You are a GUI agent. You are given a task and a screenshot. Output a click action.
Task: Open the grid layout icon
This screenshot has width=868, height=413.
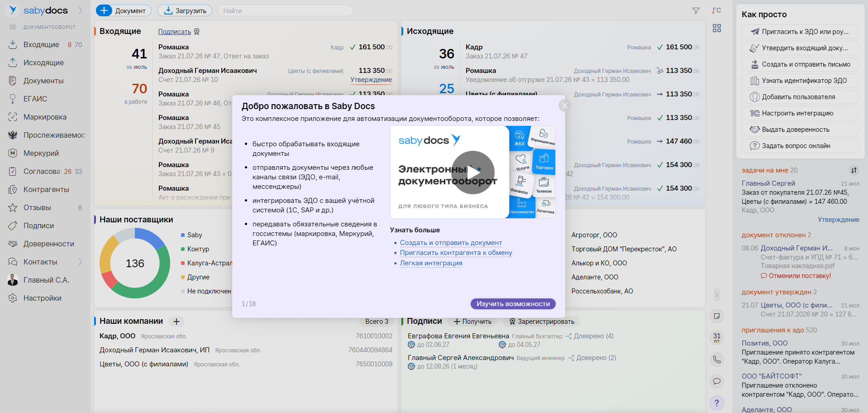pyautogui.click(x=717, y=28)
